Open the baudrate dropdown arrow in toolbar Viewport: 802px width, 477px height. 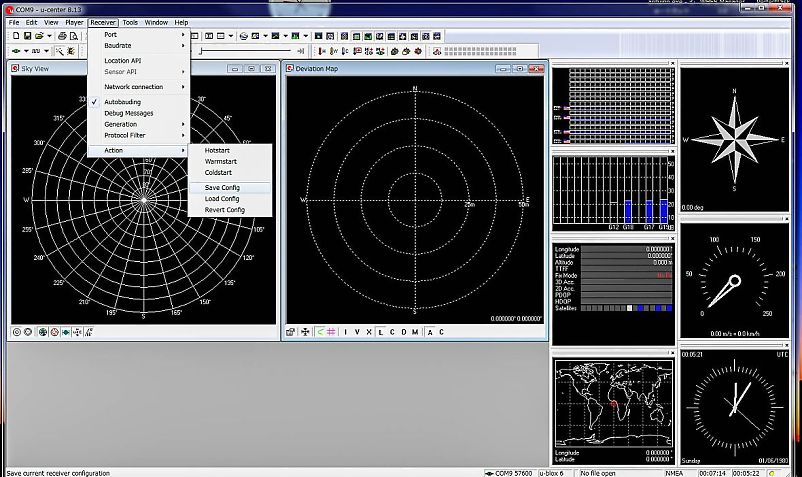coord(46,51)
